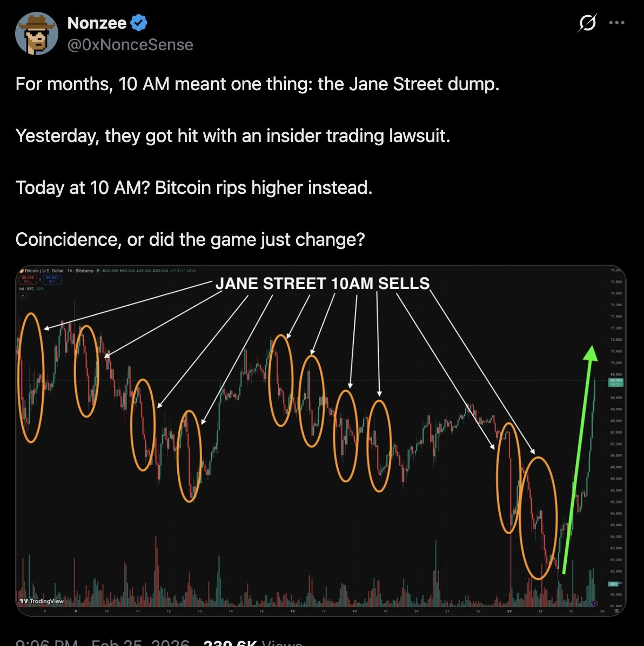Click the blue BUY price button

click(x=52, y=279)
